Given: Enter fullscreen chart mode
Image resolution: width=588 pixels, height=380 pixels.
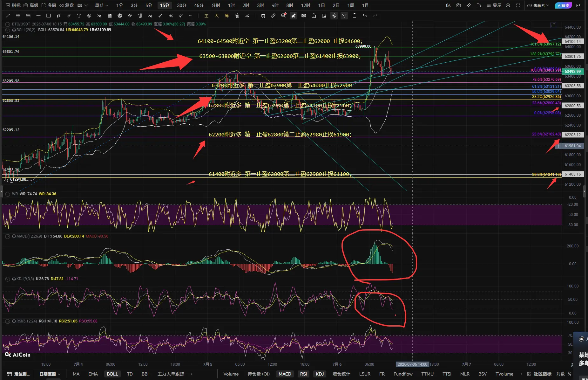Looking at the screenshot, I should pos(518,5).
